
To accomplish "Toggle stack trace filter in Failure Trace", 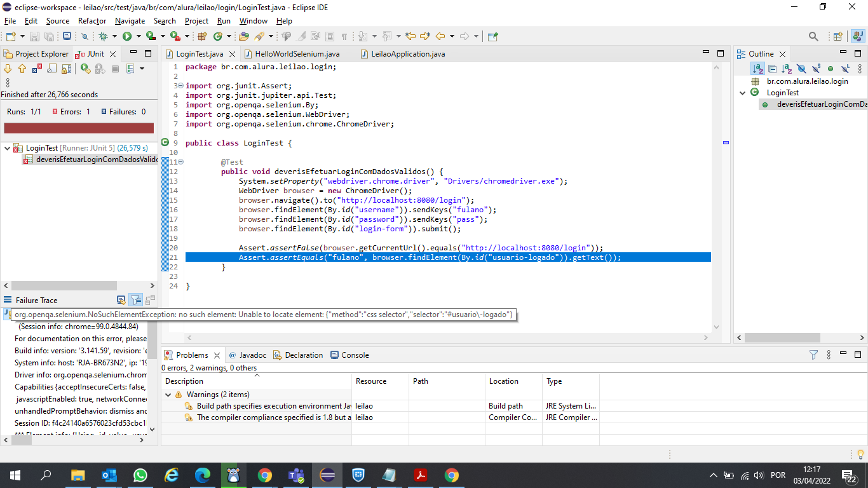I will pos(135,300).
